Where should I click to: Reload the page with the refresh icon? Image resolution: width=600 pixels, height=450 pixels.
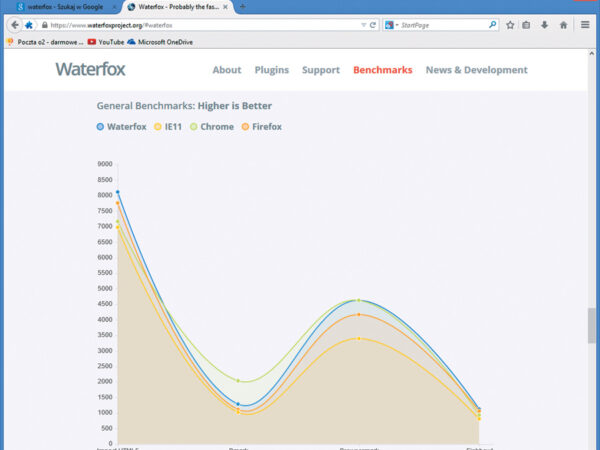coord(373,25)
